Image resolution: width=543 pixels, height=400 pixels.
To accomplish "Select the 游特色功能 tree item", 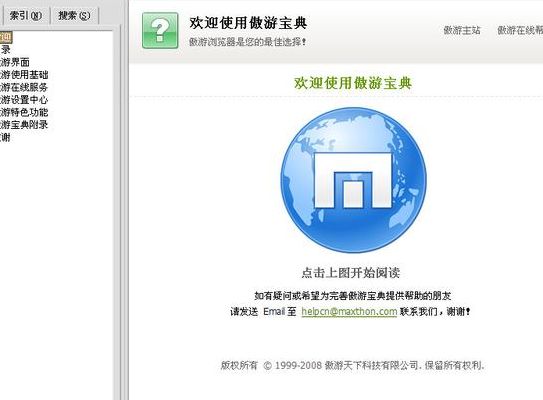I will click(24, 112).
